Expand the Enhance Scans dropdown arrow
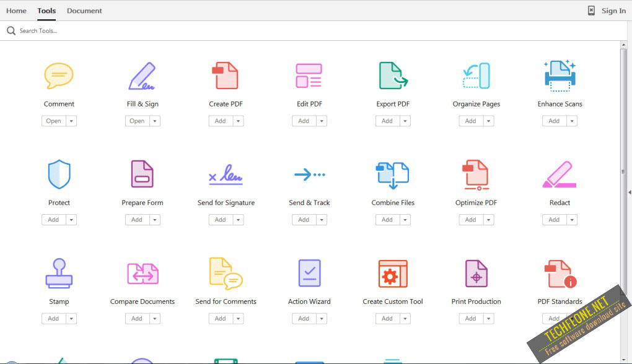Image resolution: width=632 pixels, height=364 pixels. [572, 121]
